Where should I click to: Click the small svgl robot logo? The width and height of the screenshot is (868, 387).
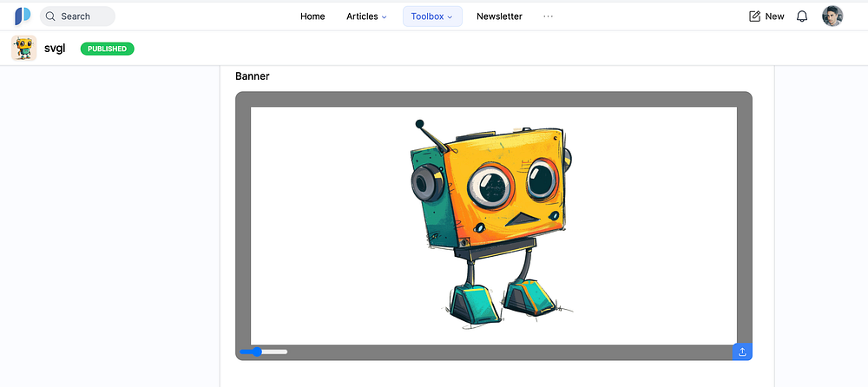point(23,49)
